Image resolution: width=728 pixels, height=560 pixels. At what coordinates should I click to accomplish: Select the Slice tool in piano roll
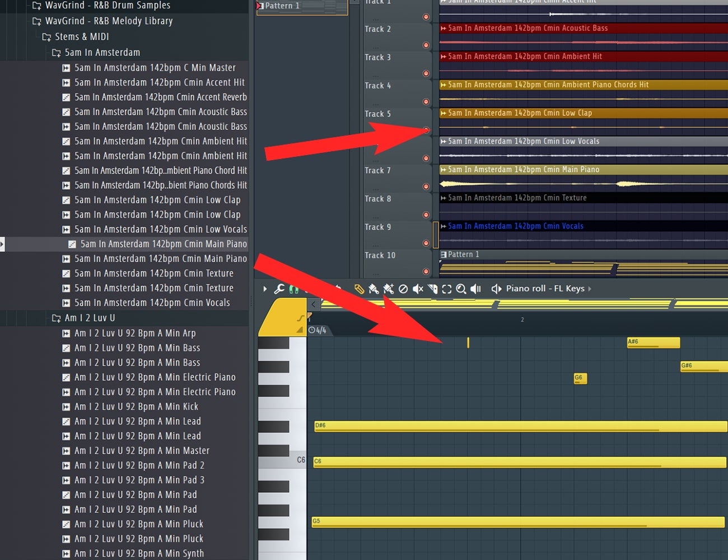432,289
